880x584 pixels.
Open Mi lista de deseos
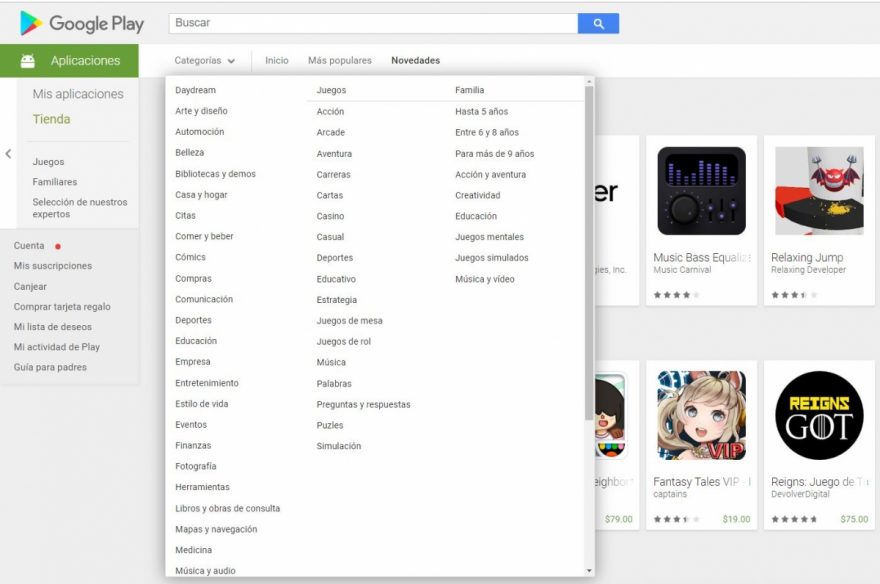(x=53, y=327)
